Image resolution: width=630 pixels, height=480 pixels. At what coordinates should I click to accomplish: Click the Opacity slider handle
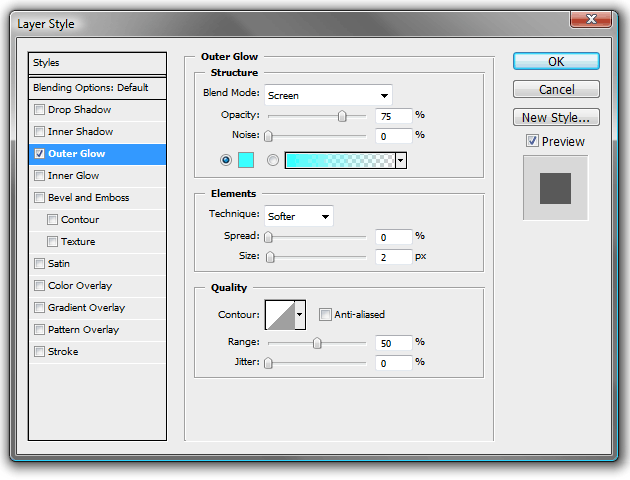tap(342, 116)
